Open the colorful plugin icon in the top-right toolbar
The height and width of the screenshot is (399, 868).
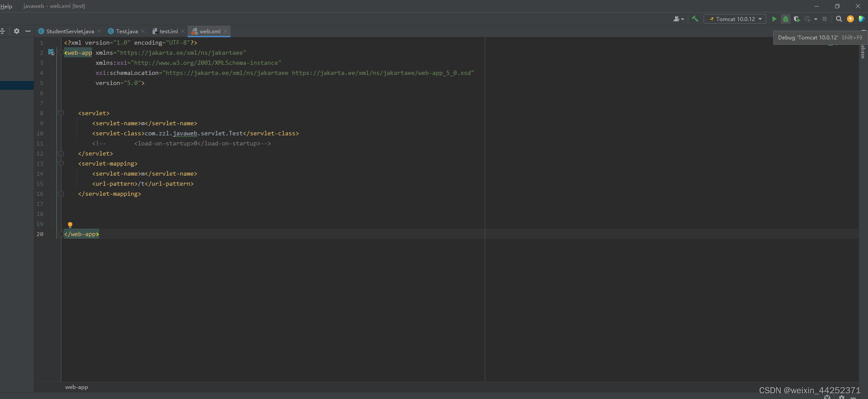click(x=861, y=19)
